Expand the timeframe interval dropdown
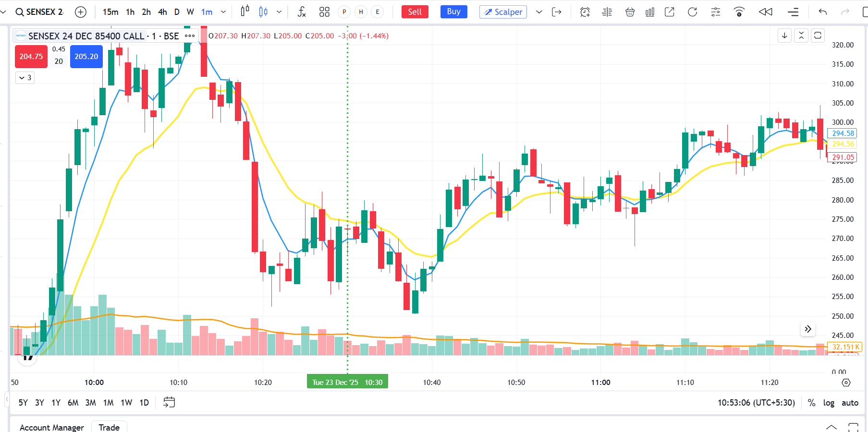The image size is (868, 432). (x=223, y=12)
